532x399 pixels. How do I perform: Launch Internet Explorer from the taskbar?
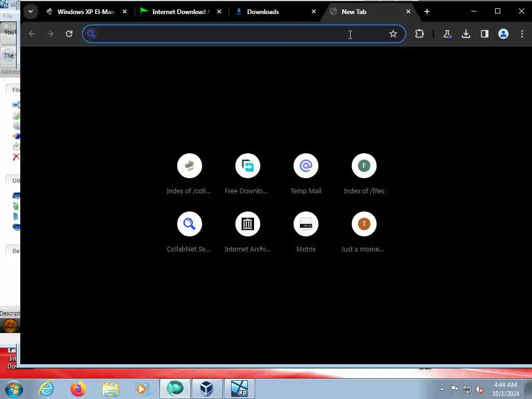pyautogui.click(x=46, y=389)
